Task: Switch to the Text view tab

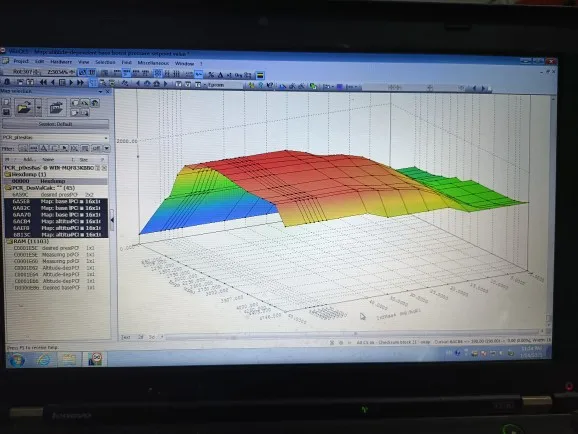Action: coord(125,337)
